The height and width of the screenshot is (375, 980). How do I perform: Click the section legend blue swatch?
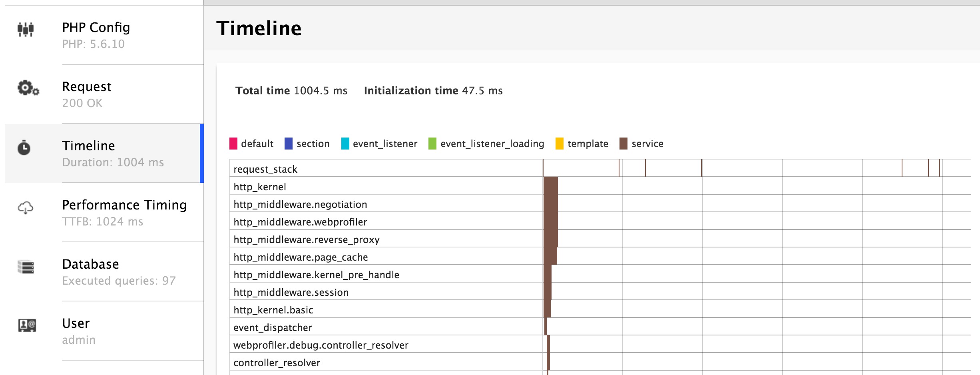[x=288, y=144]
